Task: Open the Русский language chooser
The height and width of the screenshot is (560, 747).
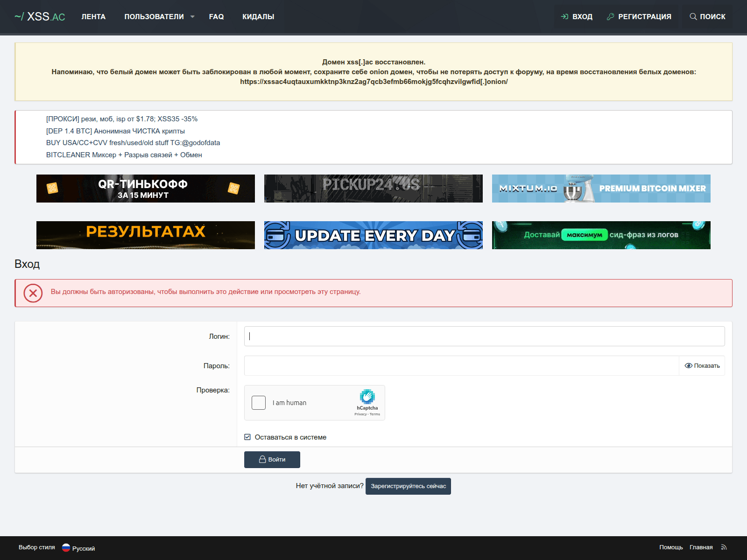Action: 84,548
